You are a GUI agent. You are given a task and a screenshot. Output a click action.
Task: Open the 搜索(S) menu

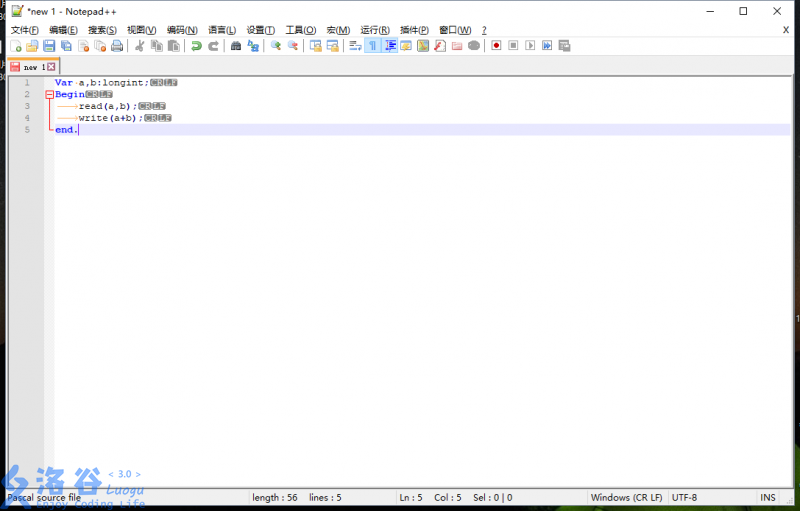click(102, 30)
